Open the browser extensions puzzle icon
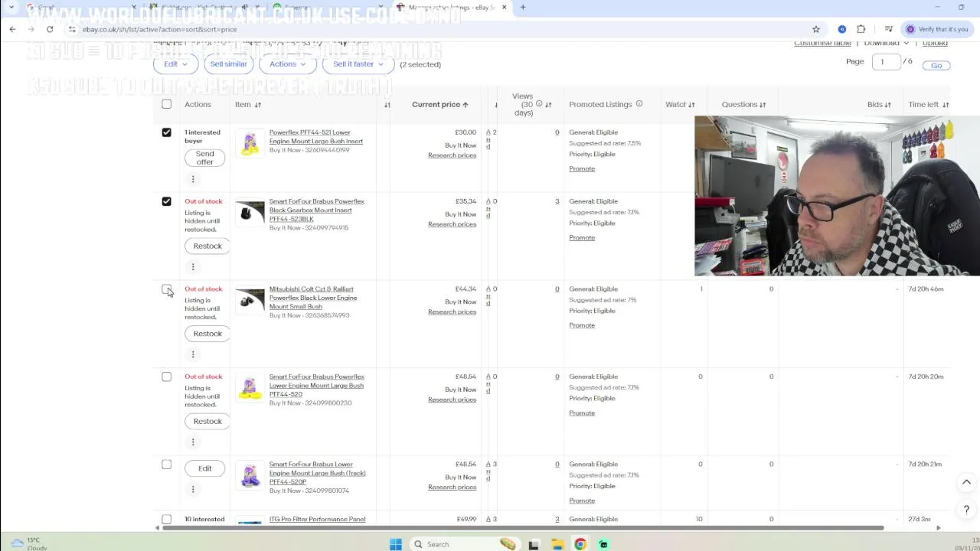Screen dimensions: 980x551 (x=861, y=29)
